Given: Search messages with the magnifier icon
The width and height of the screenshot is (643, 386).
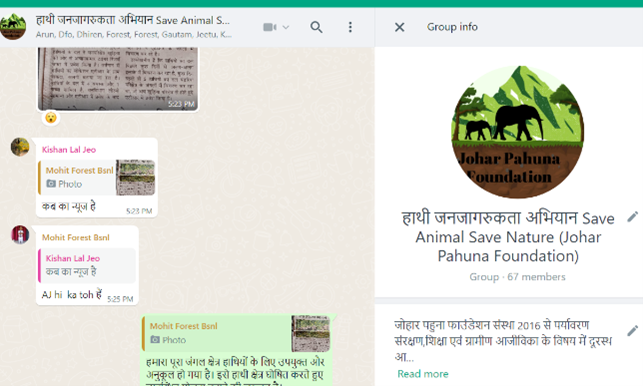Looking at the screenshot, I should (316, 27).
